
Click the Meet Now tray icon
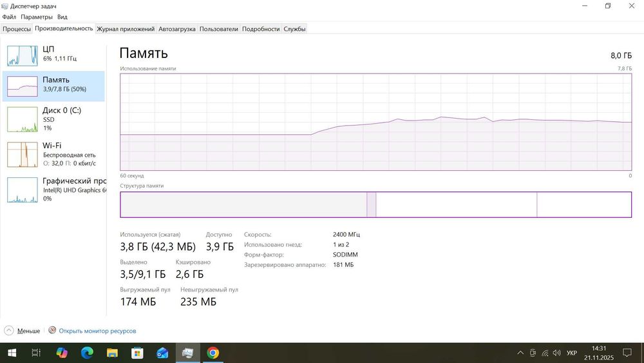(x=533, y=353)
